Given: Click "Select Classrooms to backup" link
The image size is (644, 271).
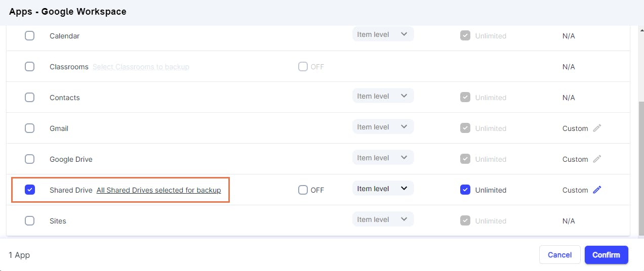Looking at the screenshot, I should click(141, 67).
